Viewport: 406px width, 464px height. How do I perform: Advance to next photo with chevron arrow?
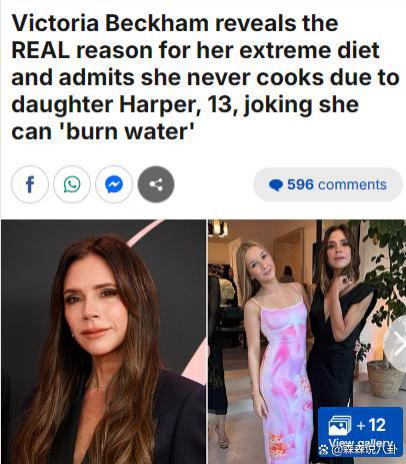point(397,344)
